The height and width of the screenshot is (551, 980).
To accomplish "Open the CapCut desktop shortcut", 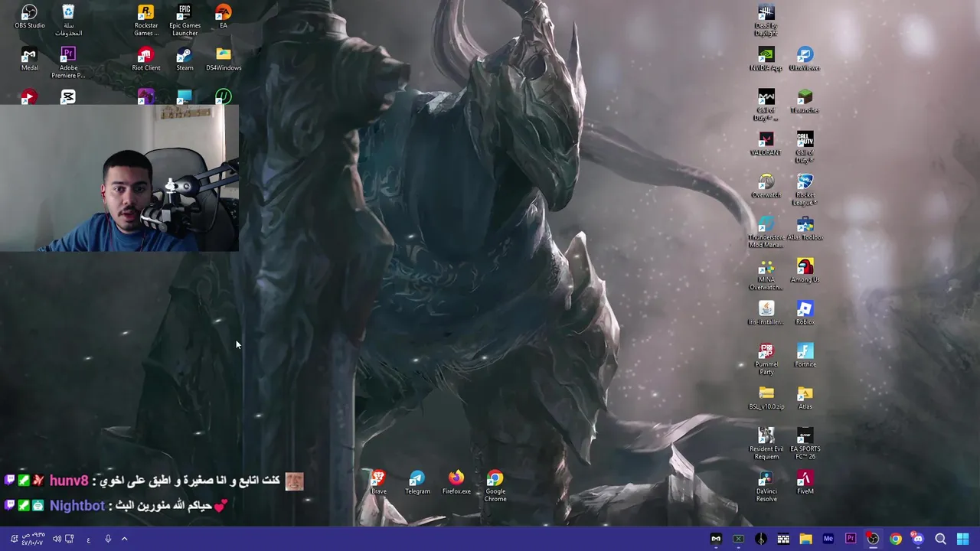I will point(68,96).
